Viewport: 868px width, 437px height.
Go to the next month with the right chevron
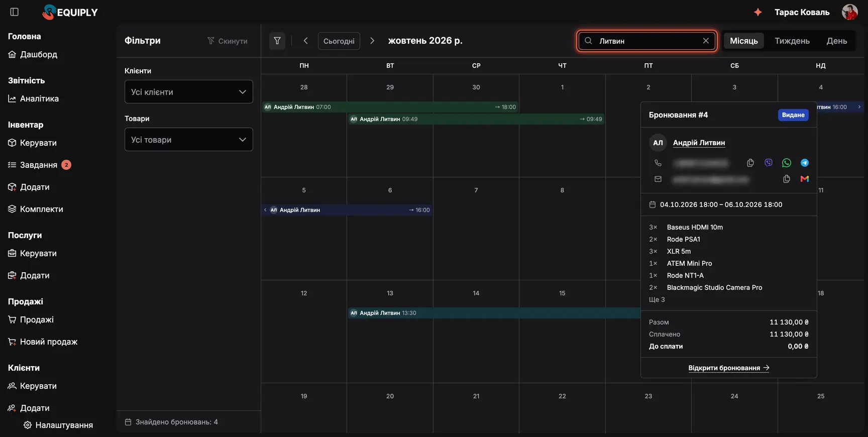pyautogui.click(x=372, y=41)
